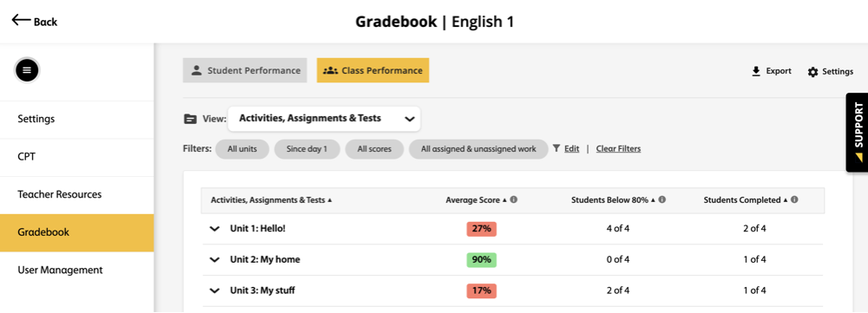The image size is (868, 313).
Task: Click the round hamburger menu icon
Action: click(27, 70)
